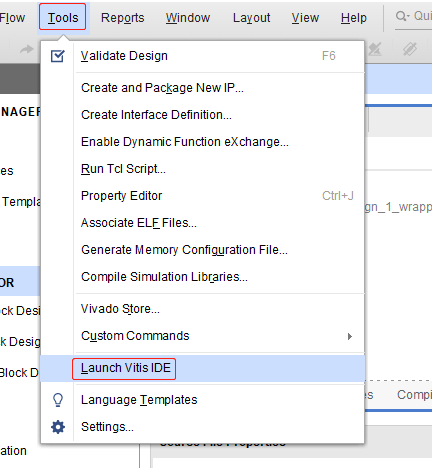Open Vivado Store
Viewport: 432px width, 468px height.
click(202, 309)
